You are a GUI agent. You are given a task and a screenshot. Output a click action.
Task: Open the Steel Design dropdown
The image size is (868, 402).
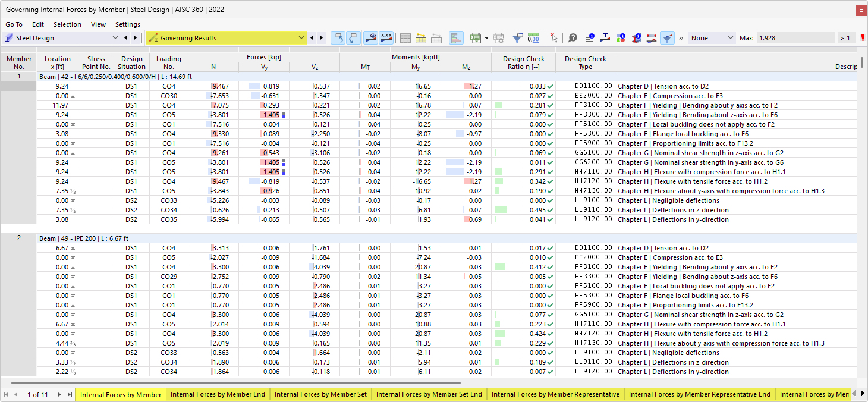pos(61,38)
